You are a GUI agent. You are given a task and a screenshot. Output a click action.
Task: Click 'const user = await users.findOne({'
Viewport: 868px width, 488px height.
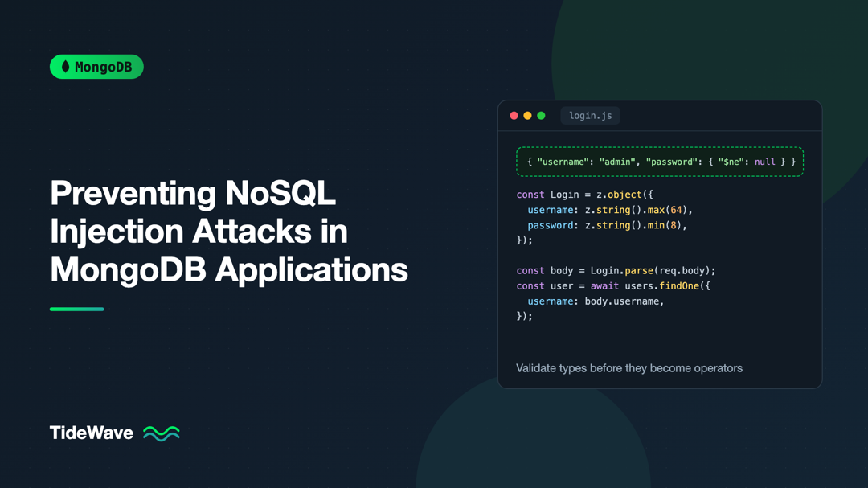tap(613, 286)
